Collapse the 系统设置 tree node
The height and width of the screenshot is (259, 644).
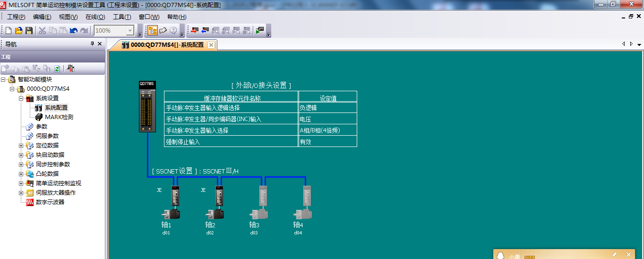(21, 98)
